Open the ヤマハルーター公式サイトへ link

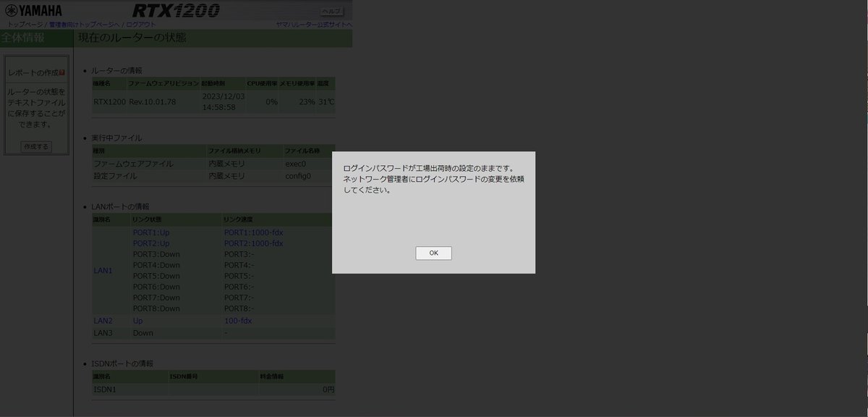pyautogui.click(x=314, y=25)
